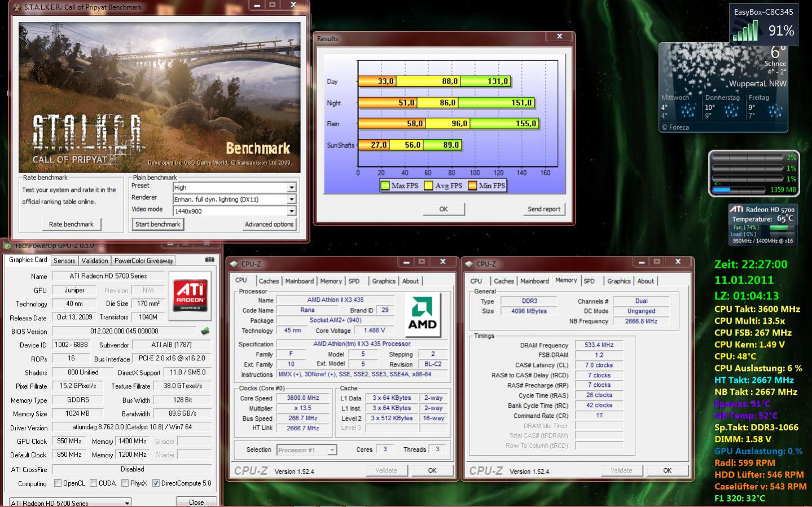Click the BIOS save chip icon in GPU-Z
Viewport: 812px width, 507px height.
pos(205,331)
